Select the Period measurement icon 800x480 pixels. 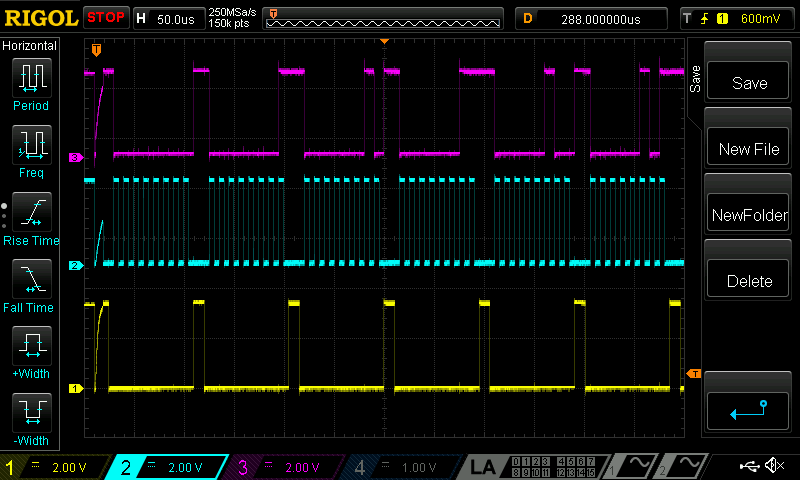32,78
